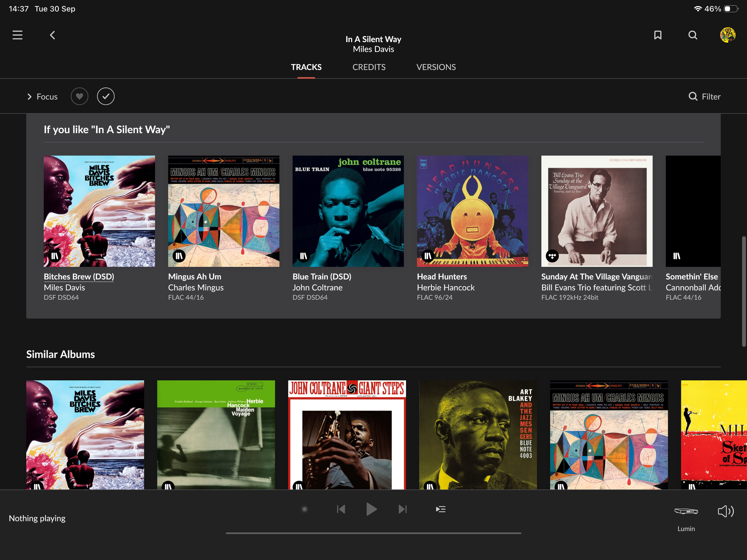
Task: Skip to next track
Action: (402, 509)
